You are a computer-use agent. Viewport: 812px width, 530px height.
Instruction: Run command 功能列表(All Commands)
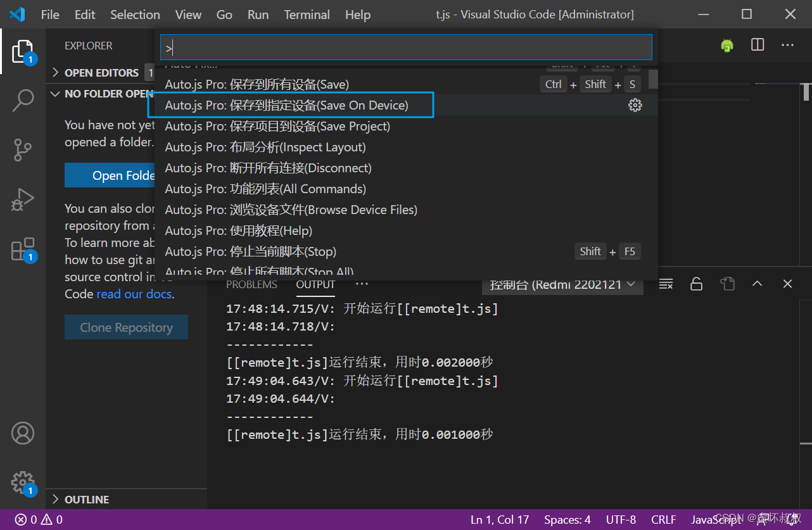[406, 189]
